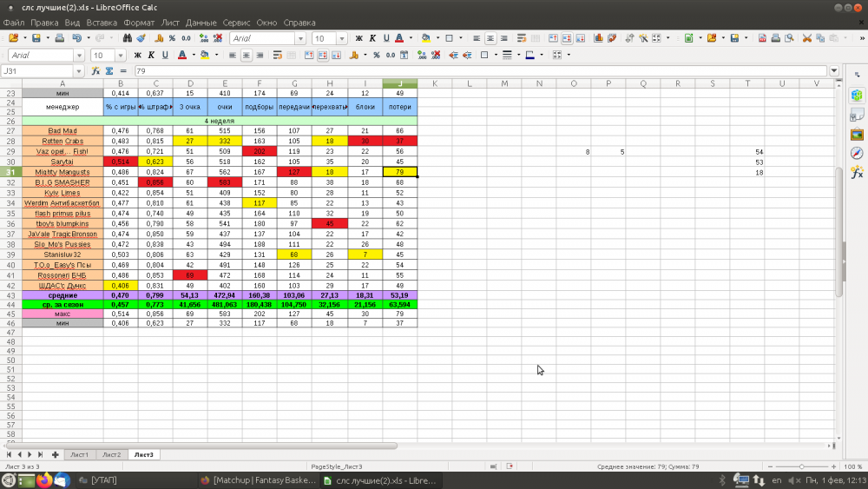Click the equals Formula icon
The image size is (868, 489).
(x=123, y=71)
